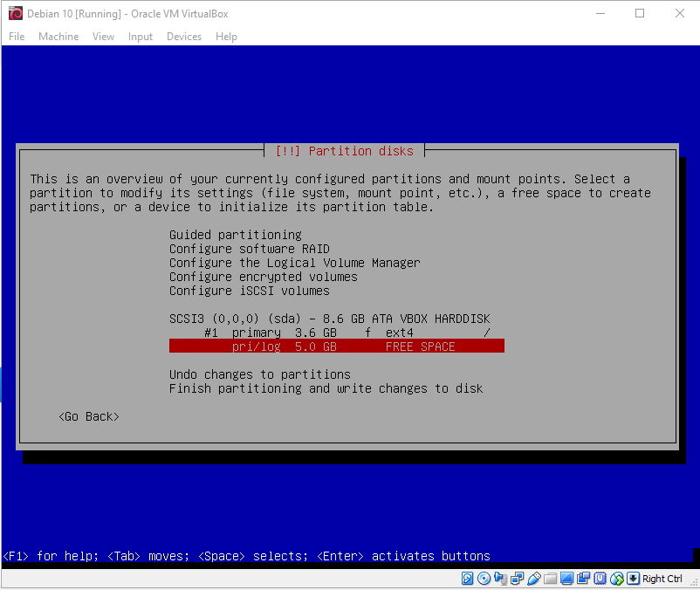Maximize the VirtualBox window
The image size is (700, 590).
click(640, 13)
